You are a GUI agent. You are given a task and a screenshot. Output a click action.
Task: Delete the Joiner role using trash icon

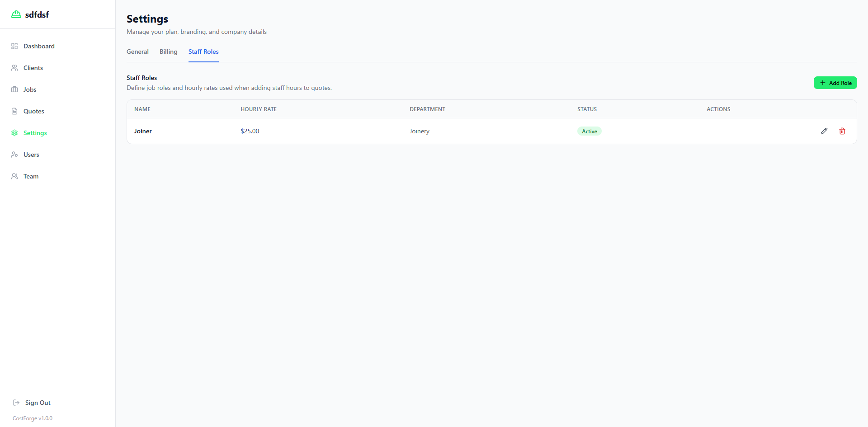(x=842, y=131)
